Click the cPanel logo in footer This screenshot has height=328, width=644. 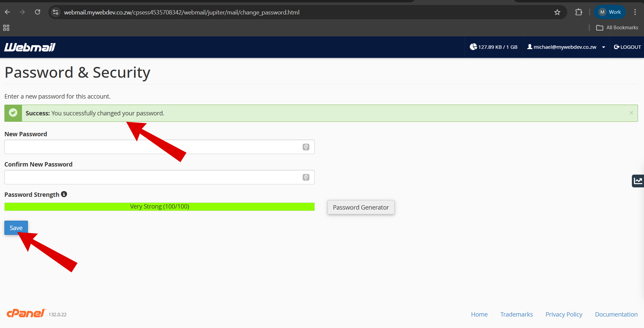pos(26,314)
